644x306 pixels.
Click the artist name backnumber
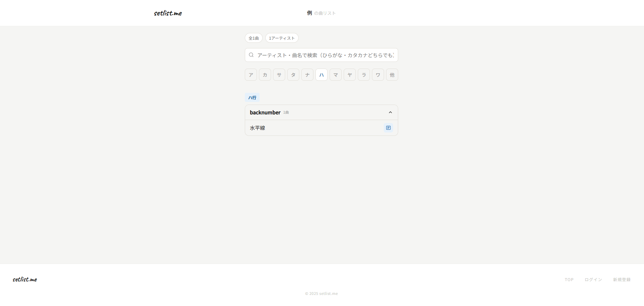[x=265, y=112]
